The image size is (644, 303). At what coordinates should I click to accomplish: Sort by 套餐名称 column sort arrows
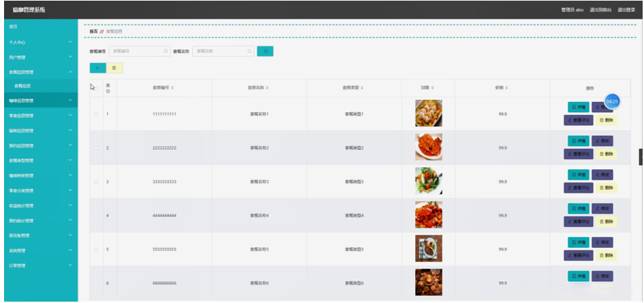click(268, 88)
